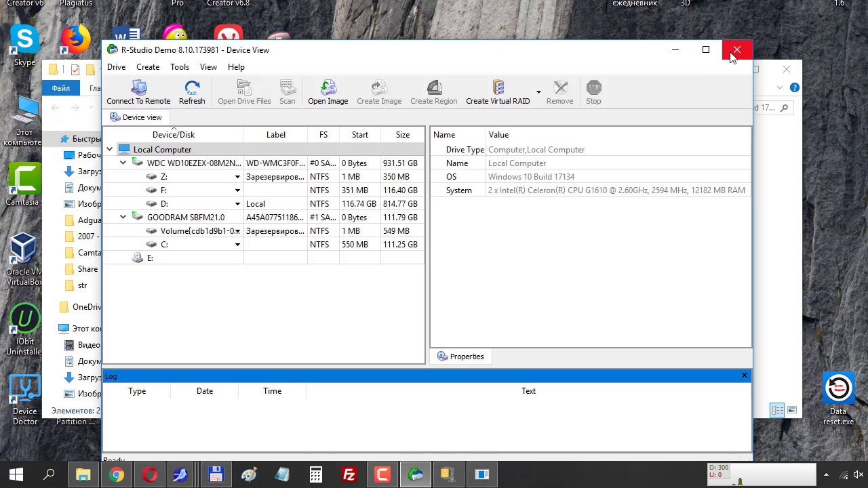Image resolution: width=868 pixels, height=488 pixels.
Task: Click Connect To Remote toolbar icon
Action: 138,92
